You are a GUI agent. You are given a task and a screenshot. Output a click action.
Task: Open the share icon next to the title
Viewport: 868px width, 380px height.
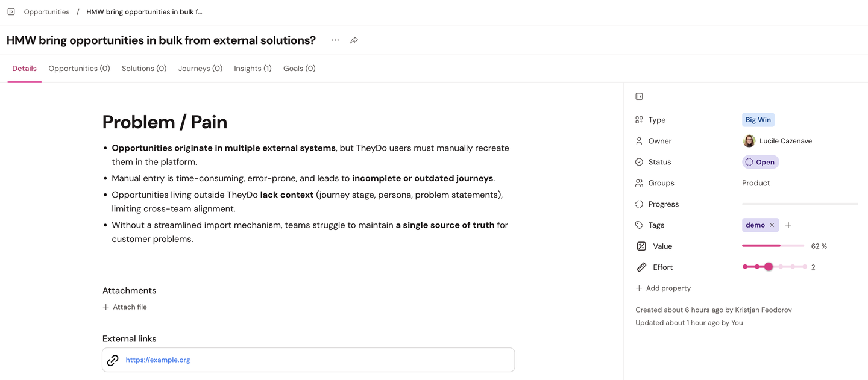[x=354, y=40]
